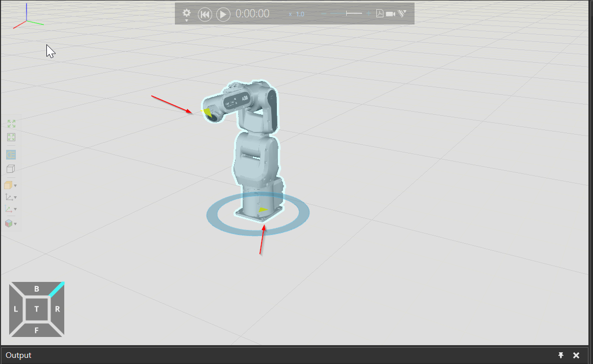Click the export to PDF icon

tap(379, 13)
